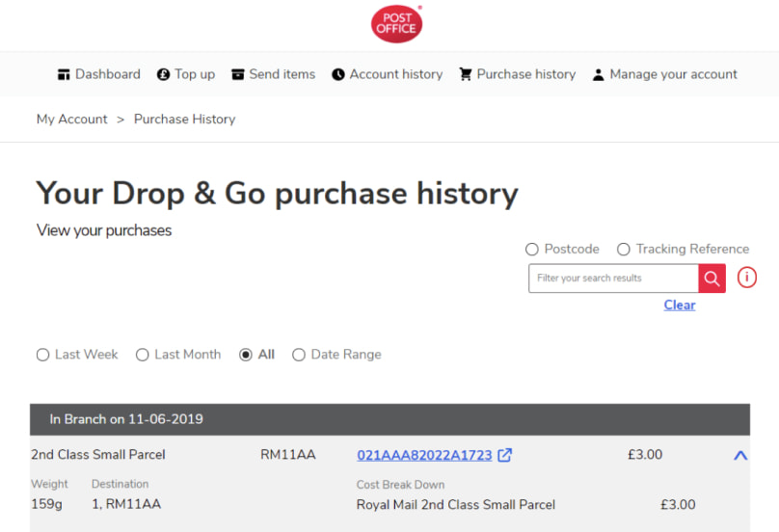779x532 pixels.
Task: Select the Date Range radio option
Action: point(299,355)
